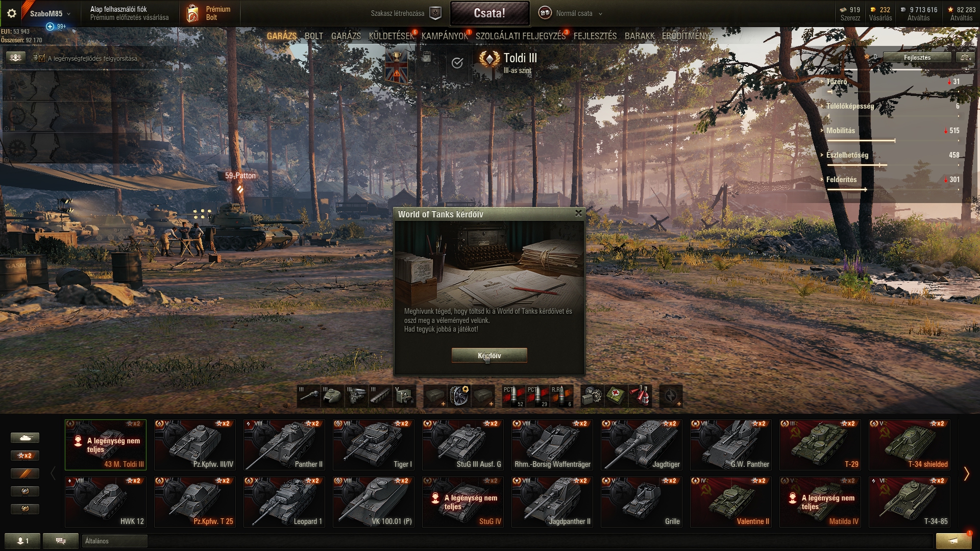Select the repair kit consumable slot

[592, 396]
